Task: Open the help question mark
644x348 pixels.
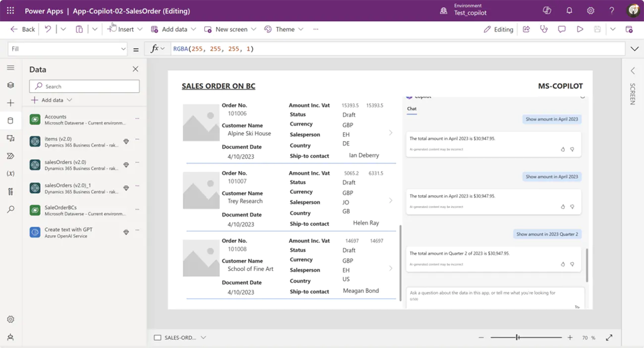Action: click(x=612, y=10)
